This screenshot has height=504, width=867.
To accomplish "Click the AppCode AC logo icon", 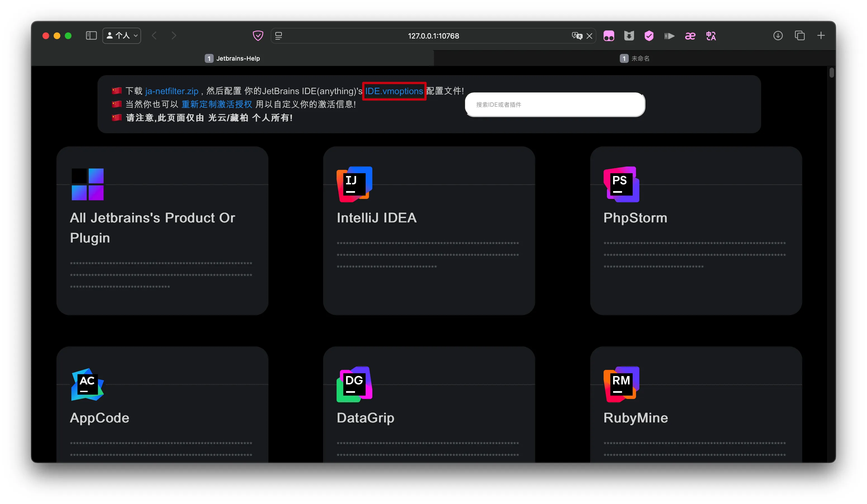I will [87, 384].
